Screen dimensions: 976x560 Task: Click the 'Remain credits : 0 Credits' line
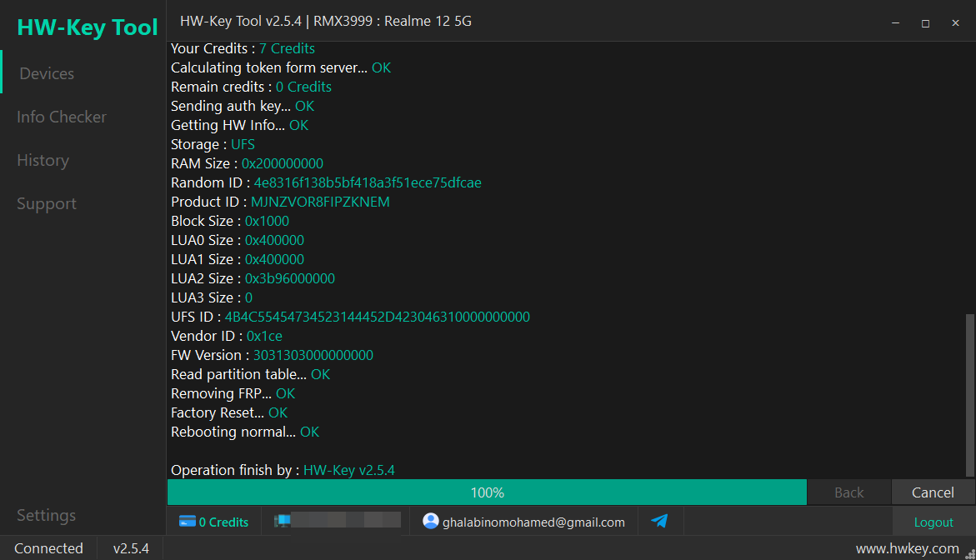pos(251,87)
